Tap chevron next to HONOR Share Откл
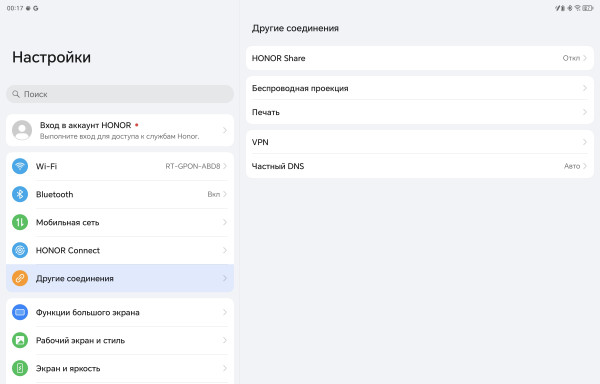Screen dimensions: 600x384 (585, 58)
